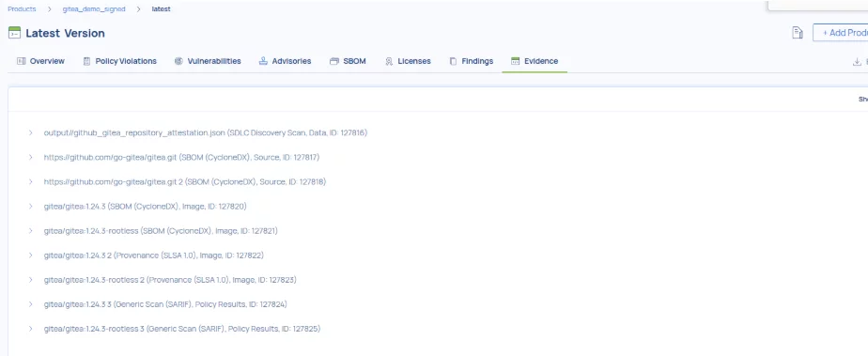Switch to the Overview tab

40,61
